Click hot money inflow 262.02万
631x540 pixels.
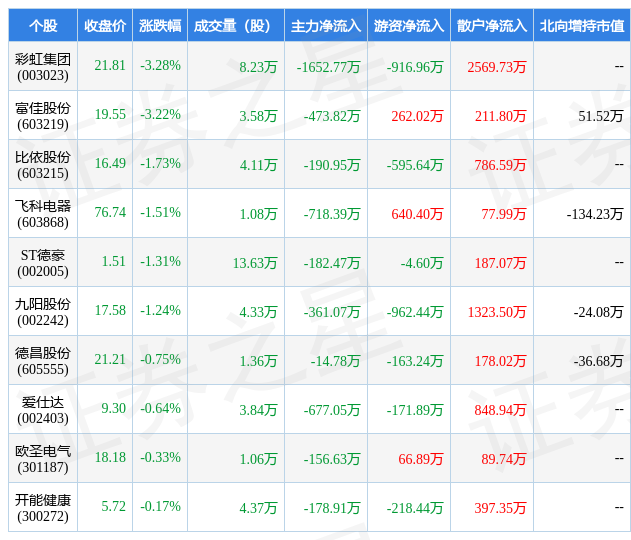point(417,116)
